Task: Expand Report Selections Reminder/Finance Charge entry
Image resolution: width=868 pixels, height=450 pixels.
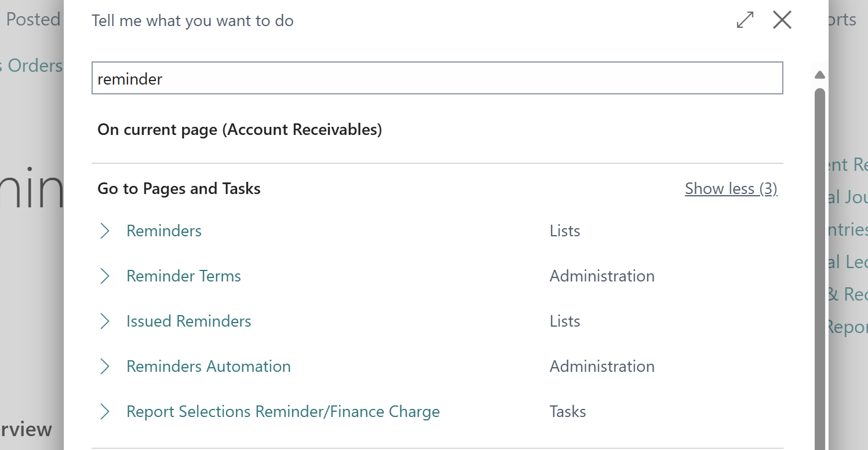Action: pyautogui.click(x=105, y=411)
